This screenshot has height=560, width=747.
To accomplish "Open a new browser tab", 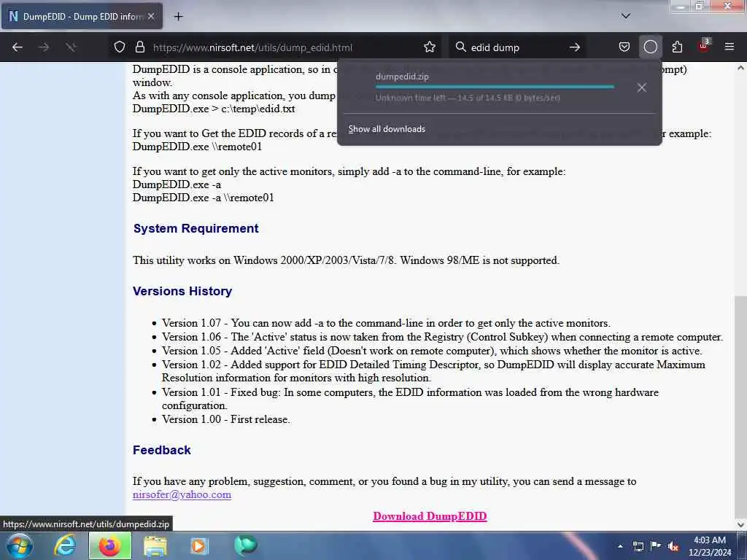I will [x=179, y=17].
